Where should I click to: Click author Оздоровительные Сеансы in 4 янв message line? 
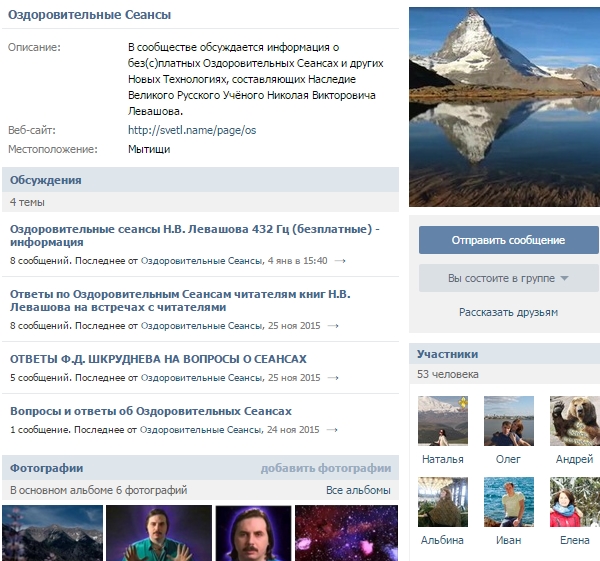pos(202,261)
